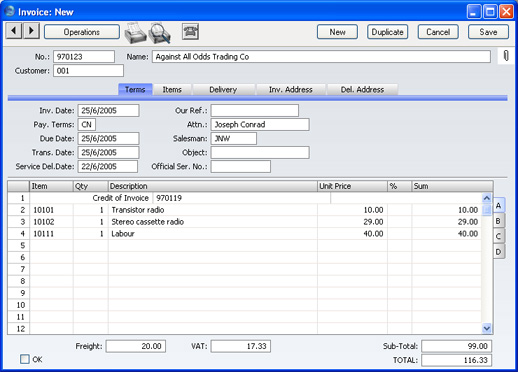Click the Credit of Invoice 970119 cell
Viewport: 518px width, 372px height.
pyautogui.click(x=242, y=198)
